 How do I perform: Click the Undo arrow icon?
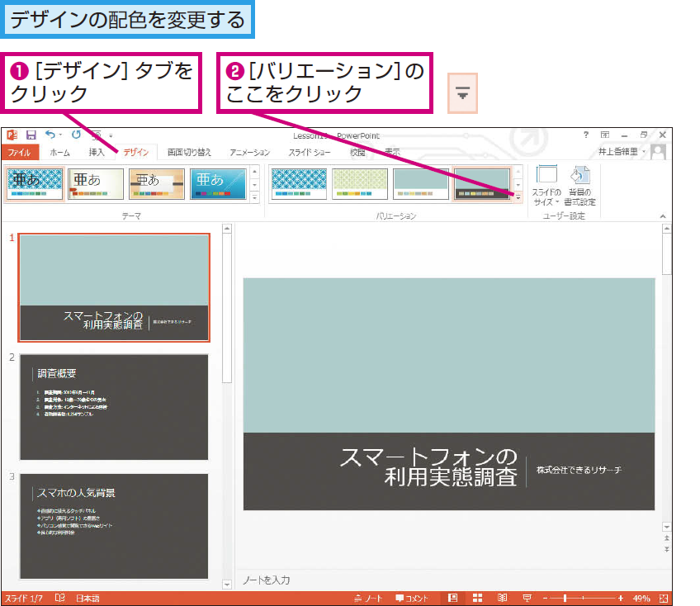50,135
